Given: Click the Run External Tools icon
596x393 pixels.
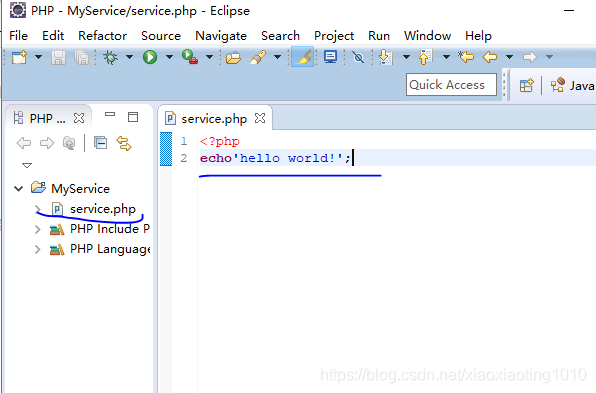Looking at the screenshot, I should click(x=190, y=57).
